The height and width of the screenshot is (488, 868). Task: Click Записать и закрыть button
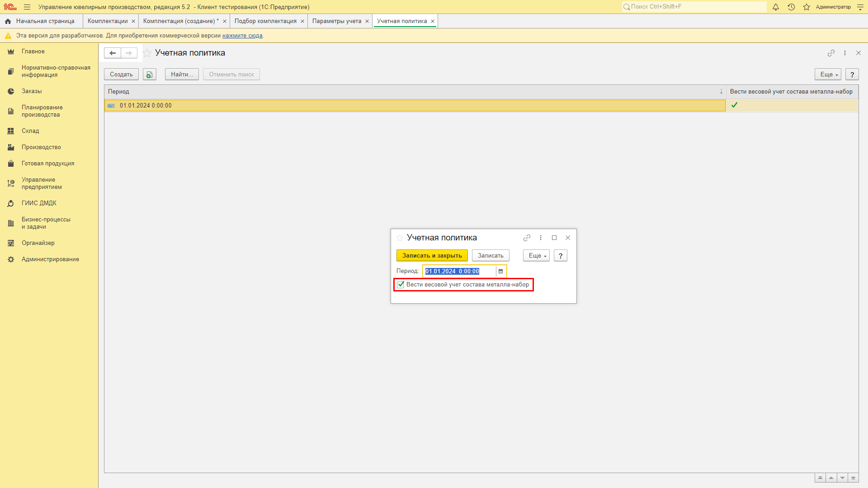pos(432,256)
